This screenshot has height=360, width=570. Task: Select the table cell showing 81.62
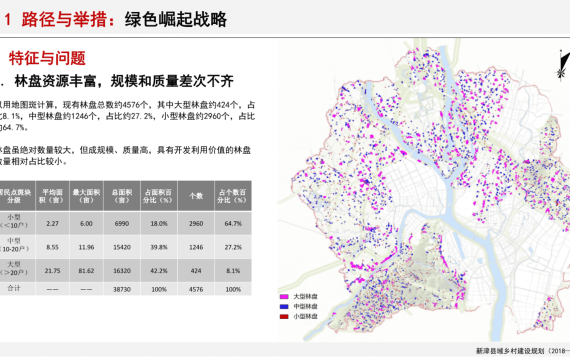pos(86,271)
